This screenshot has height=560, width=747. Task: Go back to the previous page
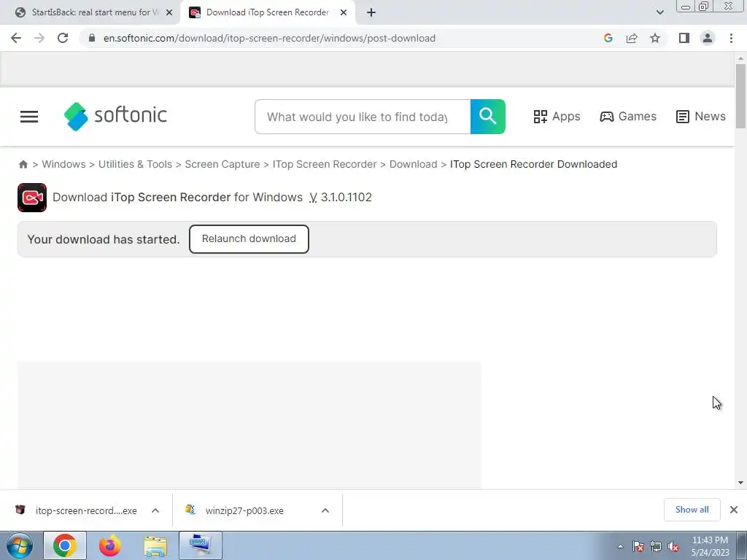point(16,38)
